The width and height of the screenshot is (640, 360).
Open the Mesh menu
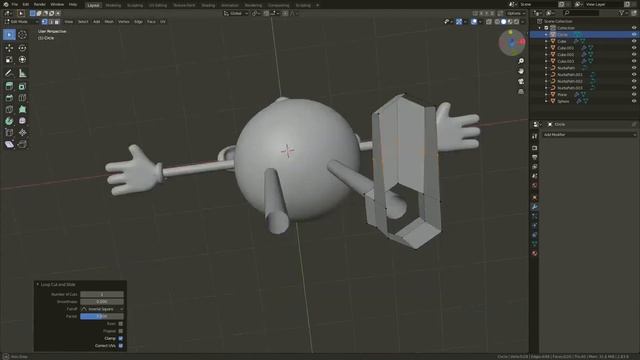(109, 22)
